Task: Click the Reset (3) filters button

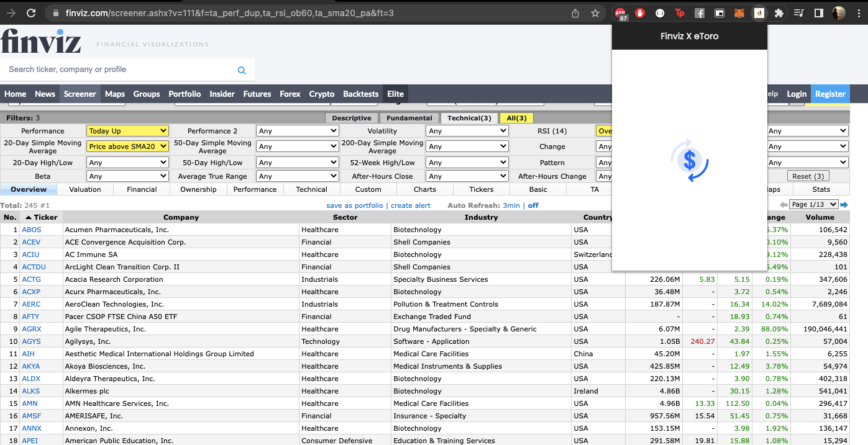Action: (808, 176)
